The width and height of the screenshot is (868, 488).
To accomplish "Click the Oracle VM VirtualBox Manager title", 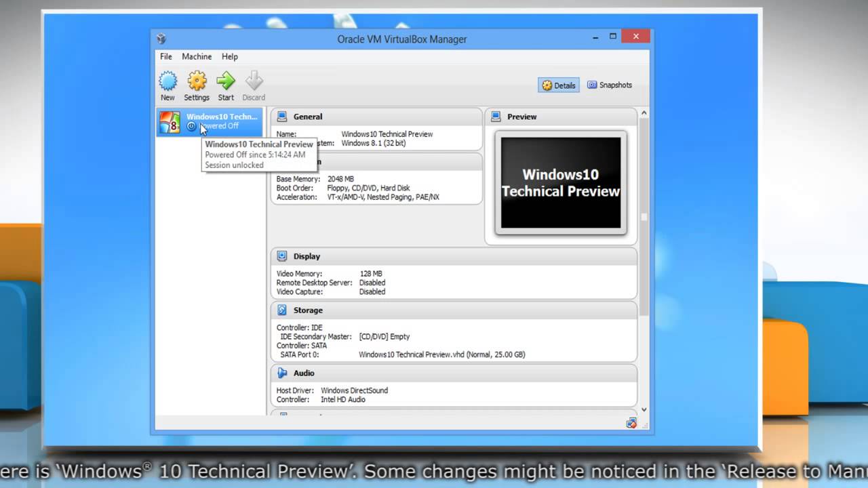I will (402, 39).
